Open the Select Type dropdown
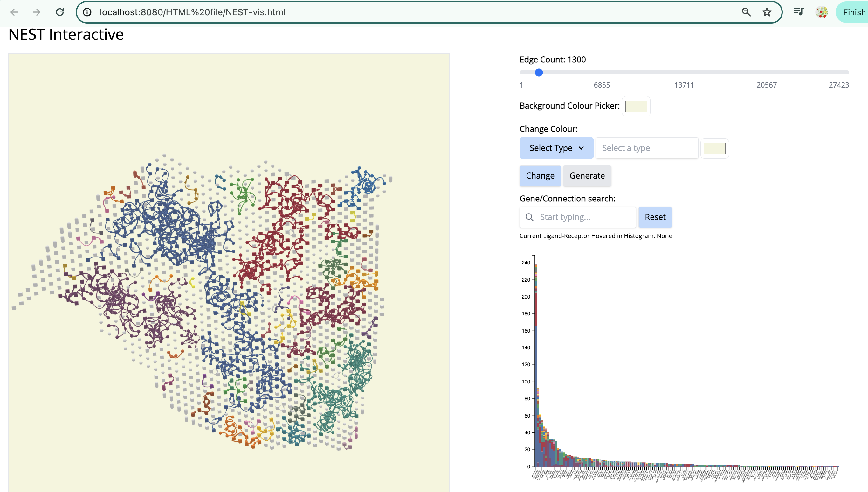The width and height of the screenshot is (868, 492). tap(556, 148)
